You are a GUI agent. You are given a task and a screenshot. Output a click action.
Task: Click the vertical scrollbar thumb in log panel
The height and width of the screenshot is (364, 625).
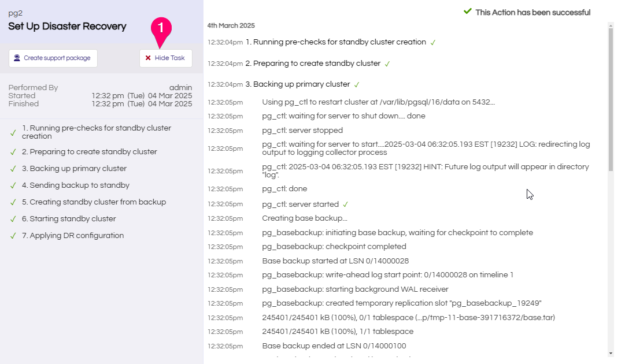click(x=611, y=98)
